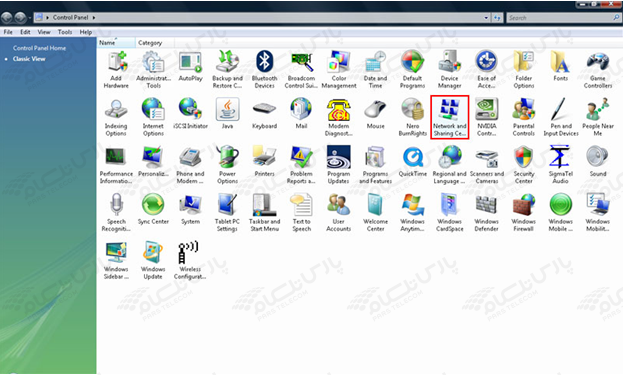The height and width of the screenshot is (375, 623).
Task: Sort items by Name column header
Action: tap(116, 43)
